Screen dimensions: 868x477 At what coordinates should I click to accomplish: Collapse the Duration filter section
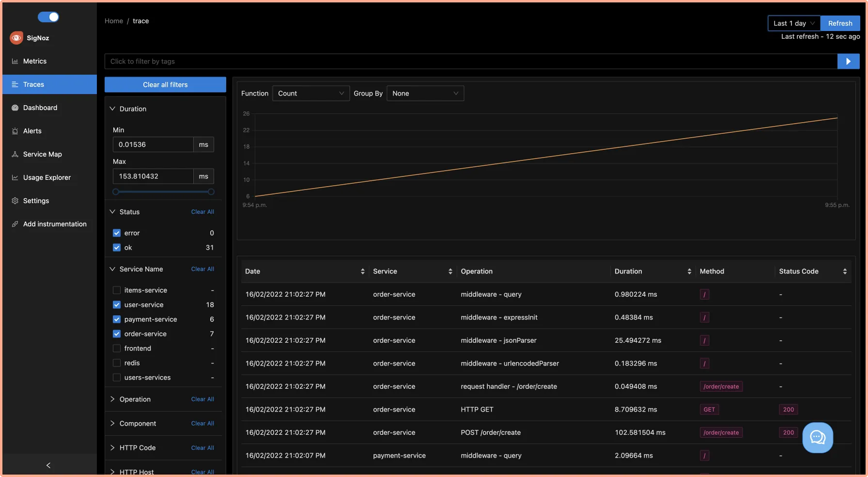coord(112,109)
